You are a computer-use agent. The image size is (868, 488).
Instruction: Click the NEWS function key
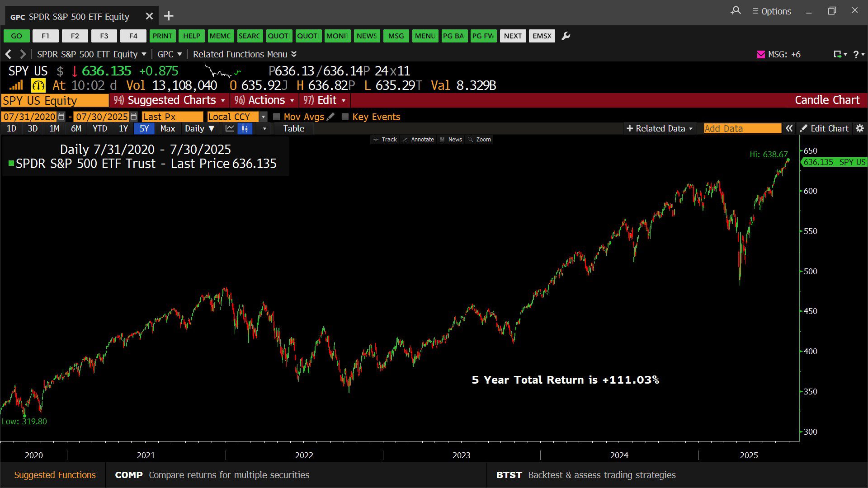pos(367,36)
